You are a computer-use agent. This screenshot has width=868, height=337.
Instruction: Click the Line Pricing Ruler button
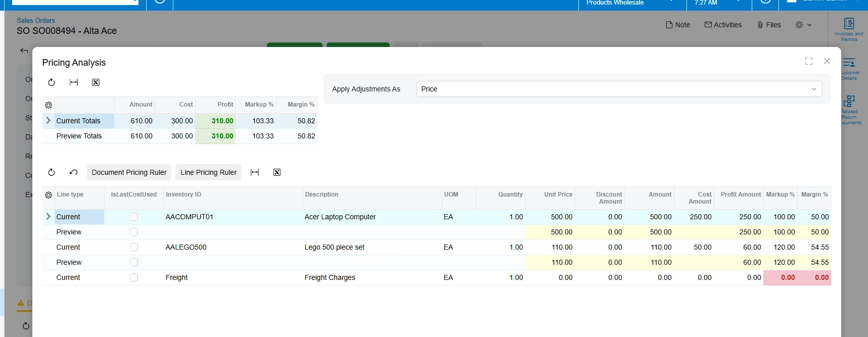209,172
